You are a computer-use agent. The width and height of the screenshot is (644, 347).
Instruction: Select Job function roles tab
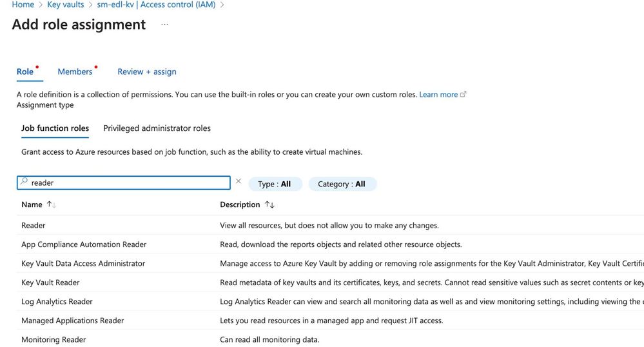[55, 128]
